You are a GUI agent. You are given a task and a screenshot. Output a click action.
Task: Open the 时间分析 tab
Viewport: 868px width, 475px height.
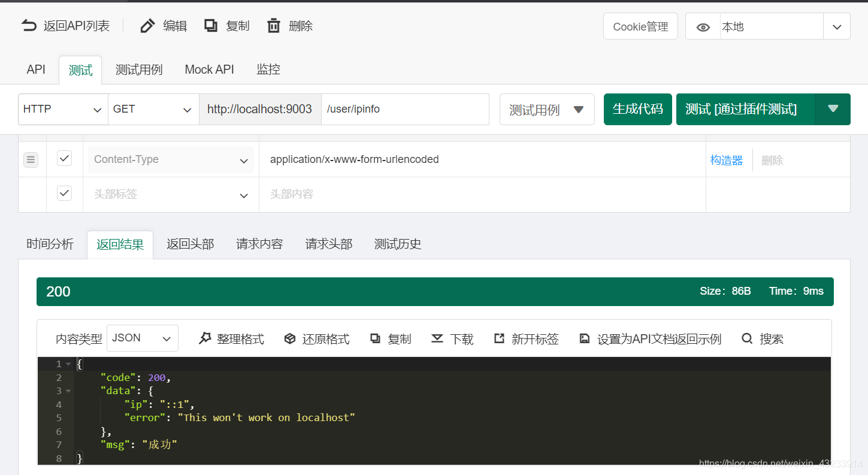[x=50, y=244]
